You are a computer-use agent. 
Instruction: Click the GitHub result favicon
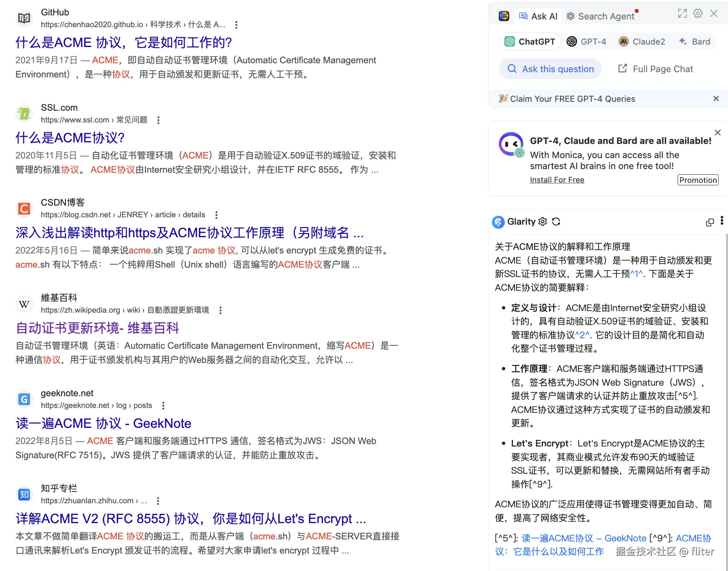(x=24, y=18)
